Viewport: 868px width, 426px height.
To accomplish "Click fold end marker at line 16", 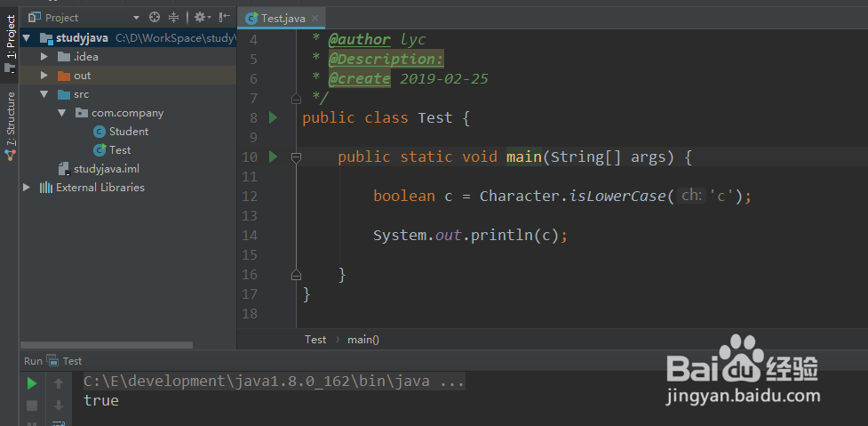I will 296,274.
